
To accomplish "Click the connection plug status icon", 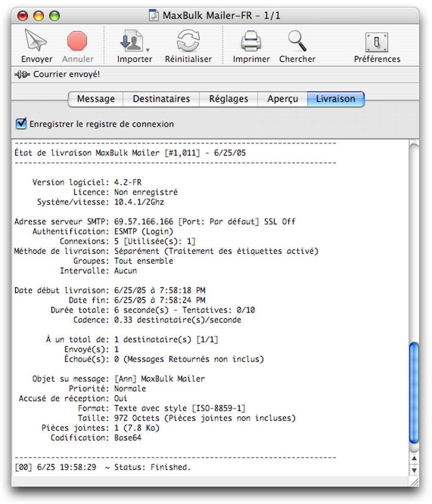I will 22,74.
